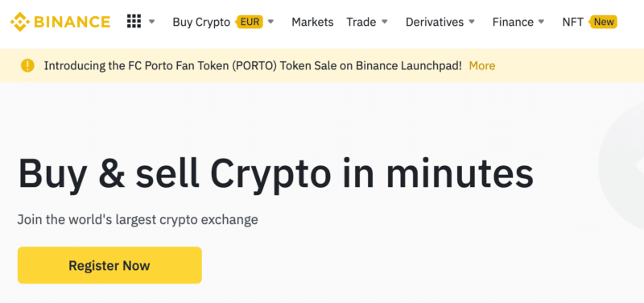Expand the arrow next to Trade
The width and height of the screenshot is (644, 303).
tap(385, 22)
